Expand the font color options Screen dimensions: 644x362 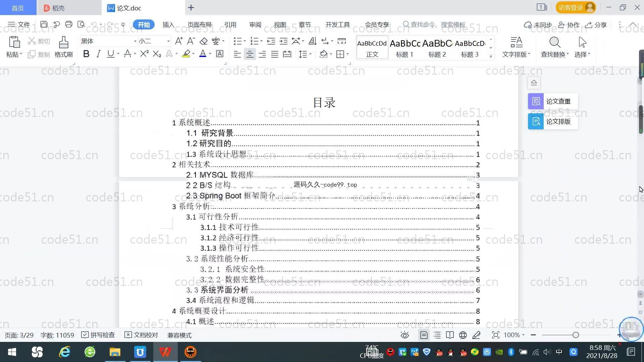coord(210,54)
